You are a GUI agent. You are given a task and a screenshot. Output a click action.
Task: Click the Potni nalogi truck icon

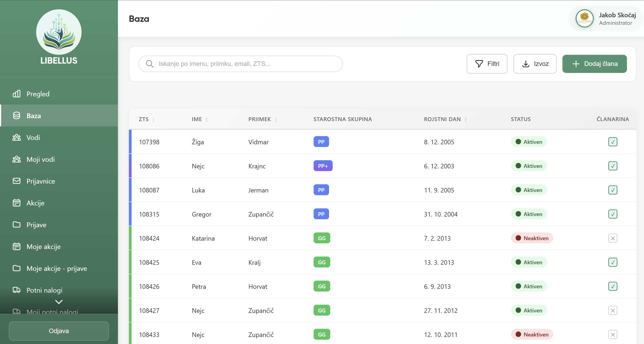click(17, 290)
